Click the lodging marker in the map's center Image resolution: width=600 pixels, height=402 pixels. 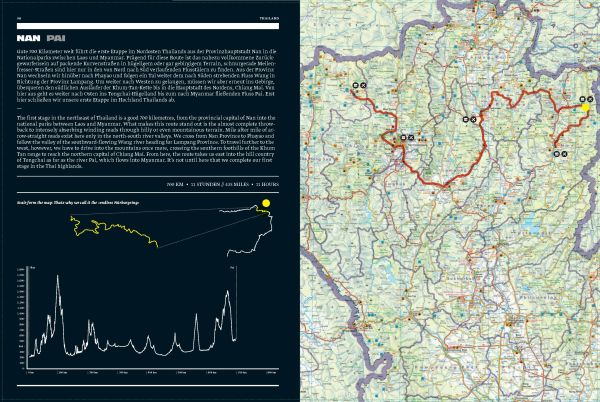pyautogui.click(x=466, y=117)
